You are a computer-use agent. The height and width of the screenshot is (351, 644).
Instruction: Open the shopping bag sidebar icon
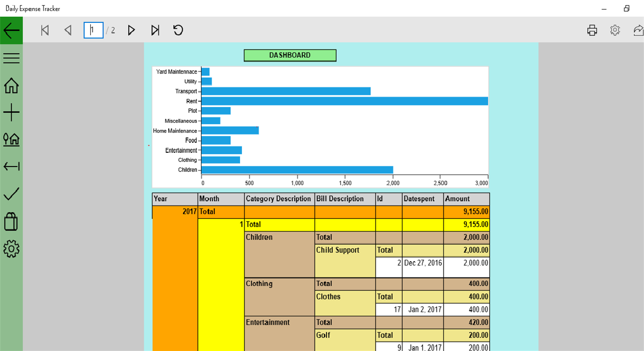click(x=11, y=221)
